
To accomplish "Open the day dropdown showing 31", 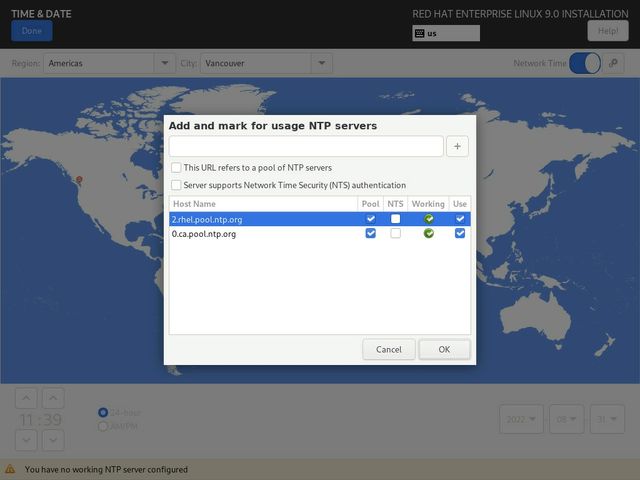I will coord(607,419).
